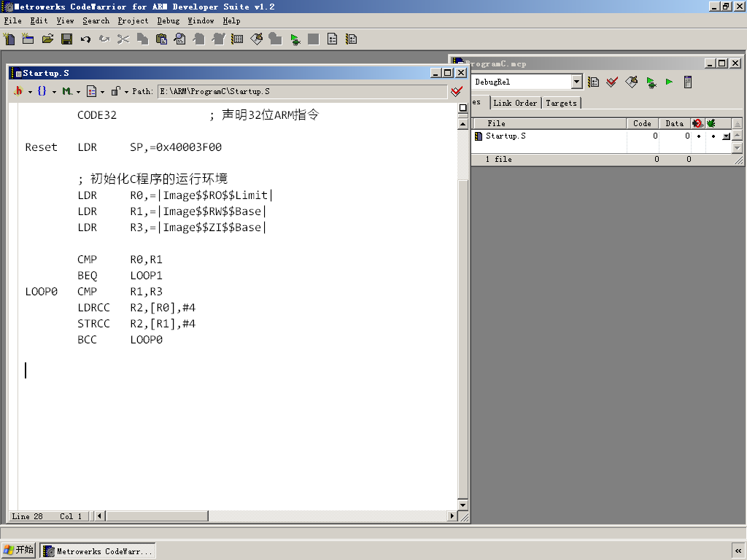Image resolution: width=747 pixels, height=560 pixels.
Task: Click the editor's horizontal scroll right arrow
Action: click(x=452, y=516)
